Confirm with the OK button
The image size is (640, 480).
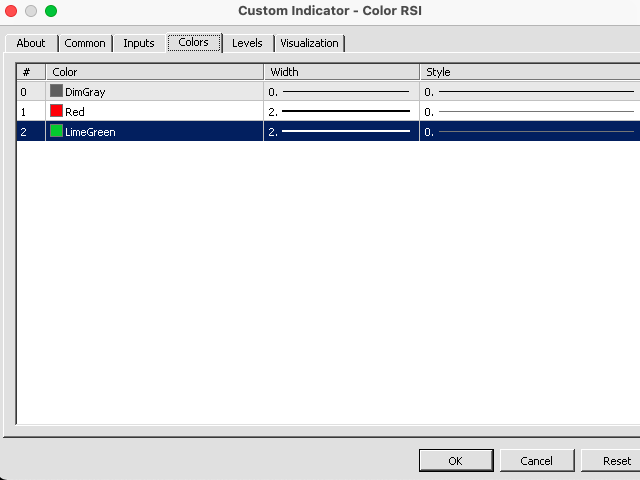pyautogui.click(x=456, y=461)
